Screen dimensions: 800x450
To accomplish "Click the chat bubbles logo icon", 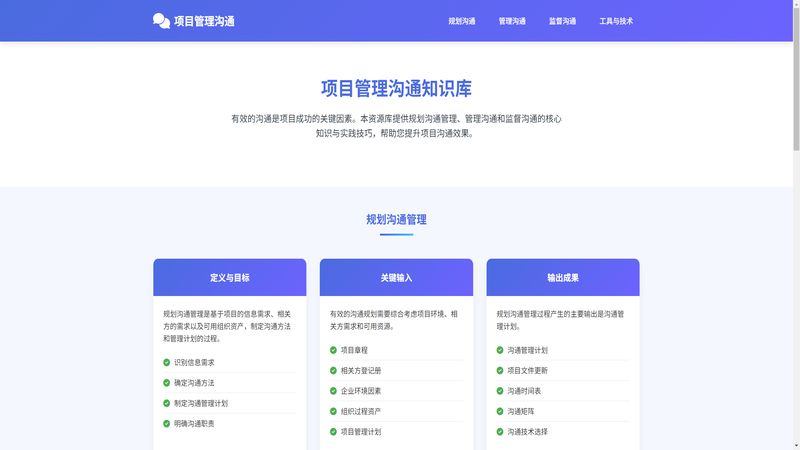I will click(161, 21).
